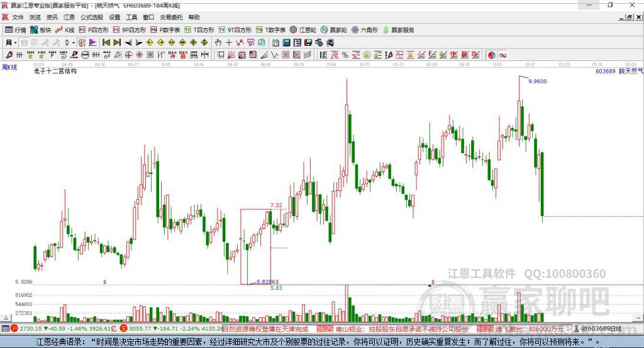
Task: Open the calendar icon in toolbar
Action: [275, 43]
